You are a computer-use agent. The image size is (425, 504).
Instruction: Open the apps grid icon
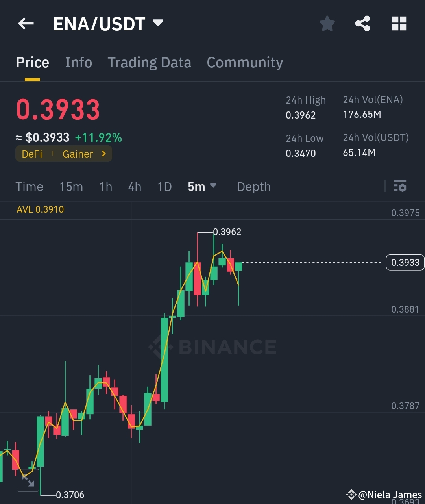(399, 24)
